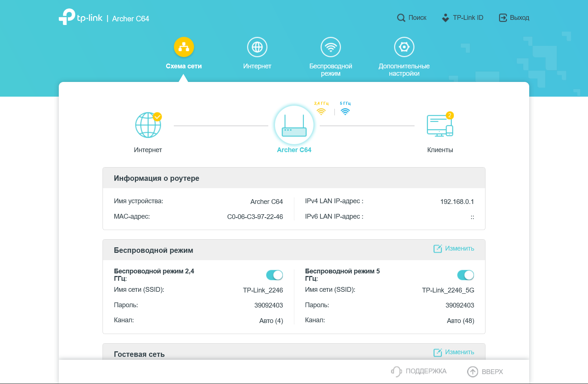Screen dimensions: 588x384
Task: Click the MAC address C0-06-C3-97-22-46
Action: (255, 217)
